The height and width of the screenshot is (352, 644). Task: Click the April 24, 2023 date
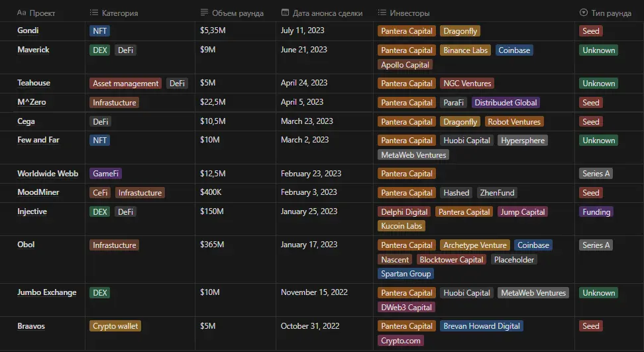coord(304,83)
